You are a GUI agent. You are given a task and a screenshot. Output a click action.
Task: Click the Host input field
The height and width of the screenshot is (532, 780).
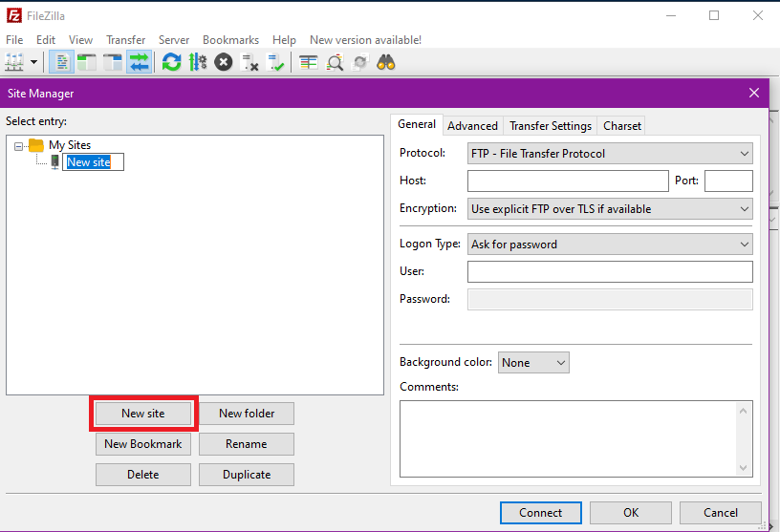coord(568,181)
